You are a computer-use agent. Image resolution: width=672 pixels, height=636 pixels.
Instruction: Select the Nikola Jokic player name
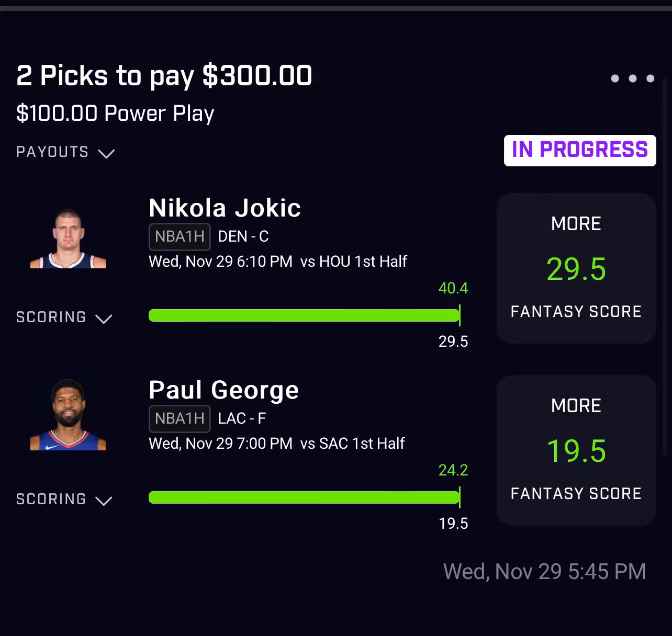click(225, 208)
